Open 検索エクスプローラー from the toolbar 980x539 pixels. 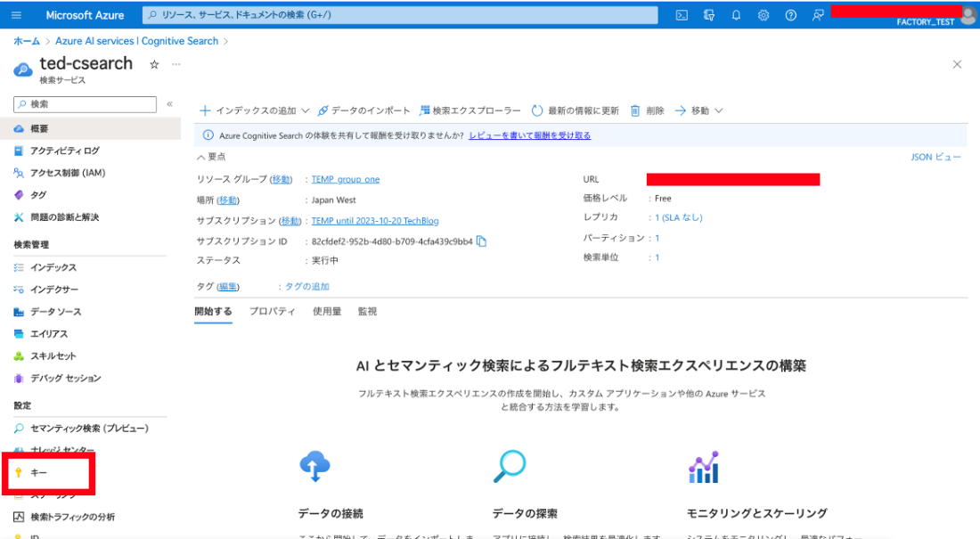(x=470, y=110)
